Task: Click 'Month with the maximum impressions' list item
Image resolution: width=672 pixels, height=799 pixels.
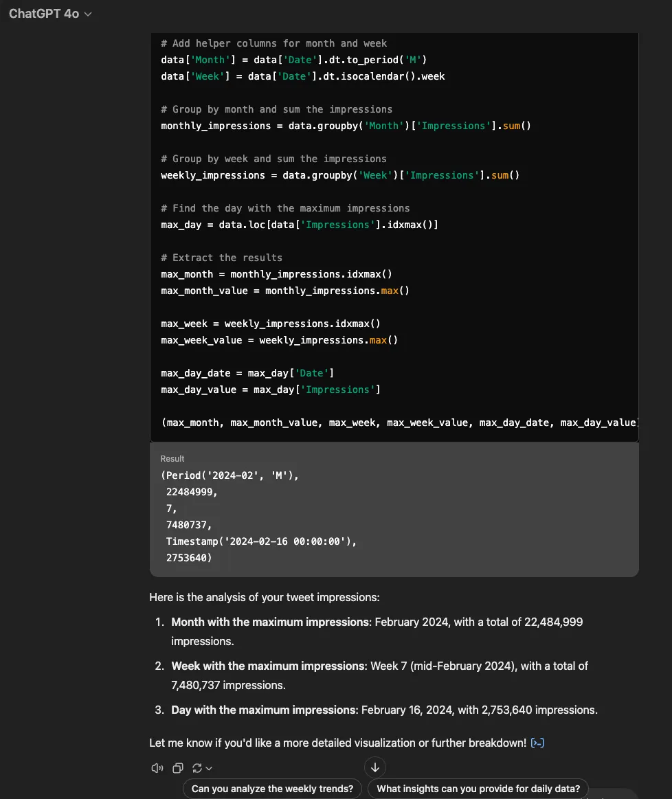Action: click(x=377, y=631)
